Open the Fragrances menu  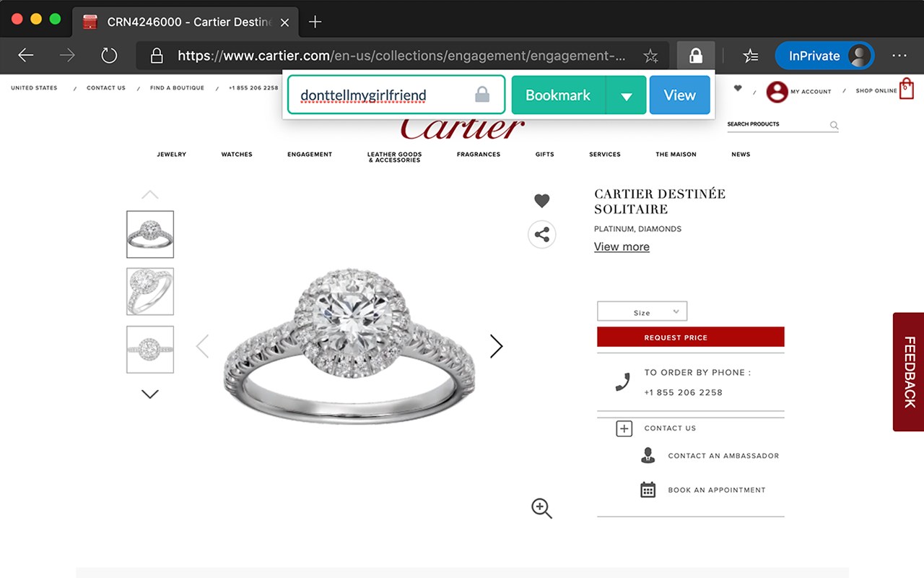pyautogui.click(x=479, y=155)
